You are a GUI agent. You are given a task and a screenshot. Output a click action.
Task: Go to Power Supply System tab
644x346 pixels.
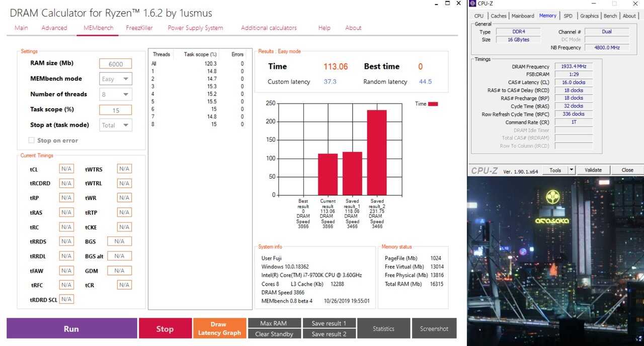pyautogui.click(x=195, y=28)
